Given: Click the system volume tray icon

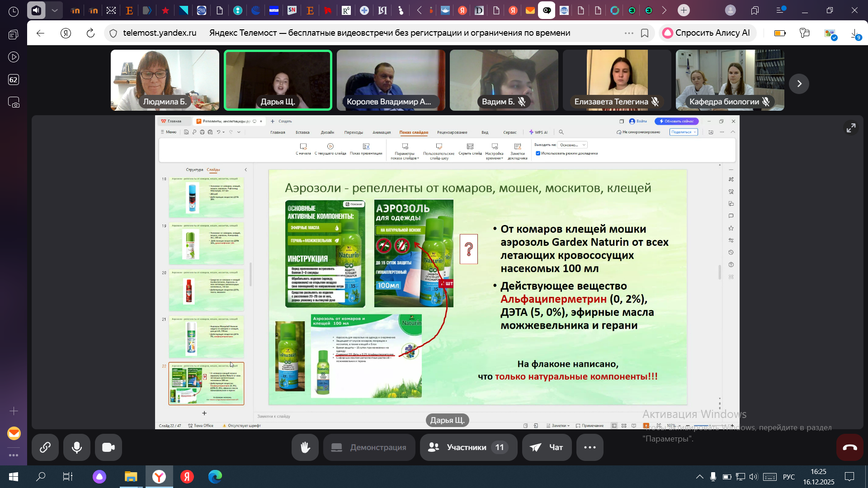Looking at the screenshot, I should click(x=753, y=477).
